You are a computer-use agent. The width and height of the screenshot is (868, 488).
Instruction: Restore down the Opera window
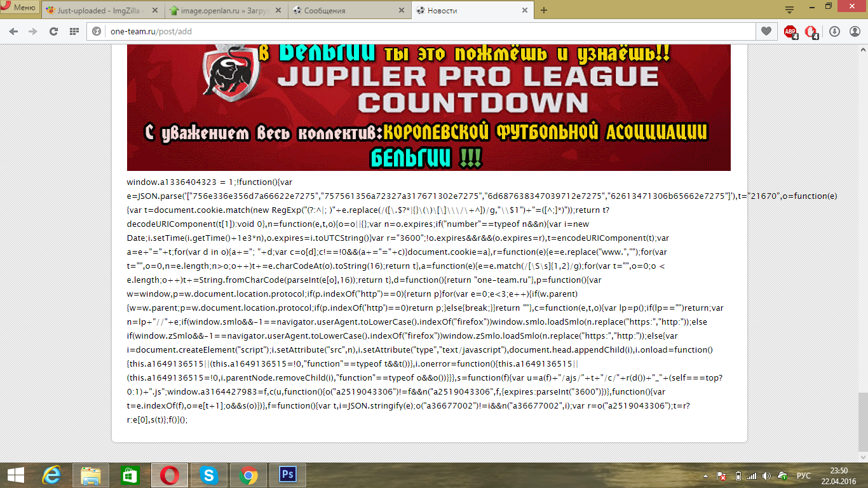click(828, 6)
